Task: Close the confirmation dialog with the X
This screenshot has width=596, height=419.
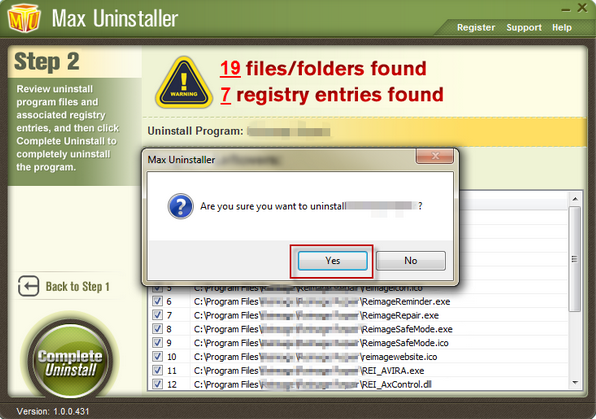Action: (435, 156)
